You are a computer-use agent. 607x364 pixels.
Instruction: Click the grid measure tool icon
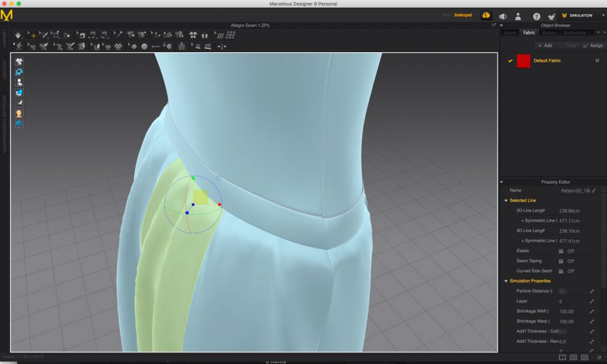click(x=219, y=35)
